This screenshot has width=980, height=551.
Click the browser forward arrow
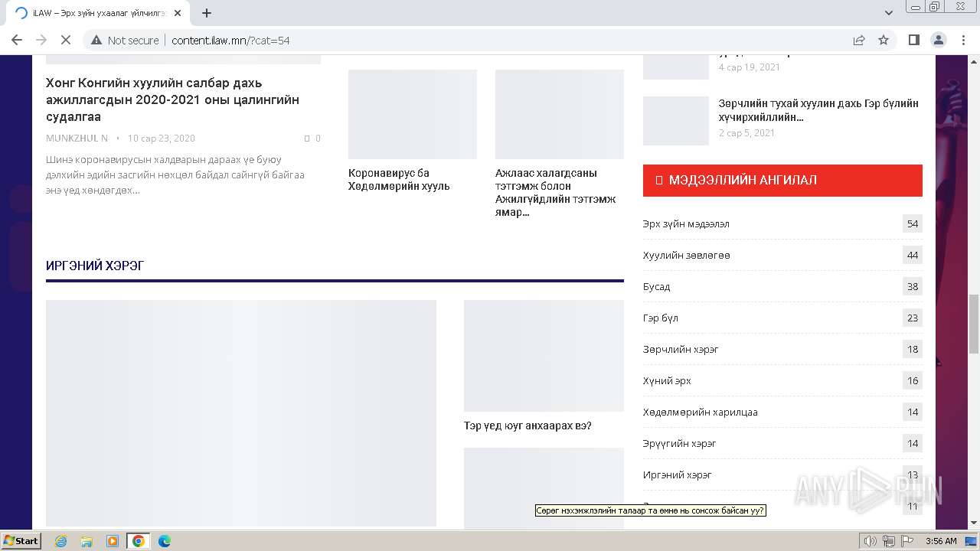click(41, 40)
